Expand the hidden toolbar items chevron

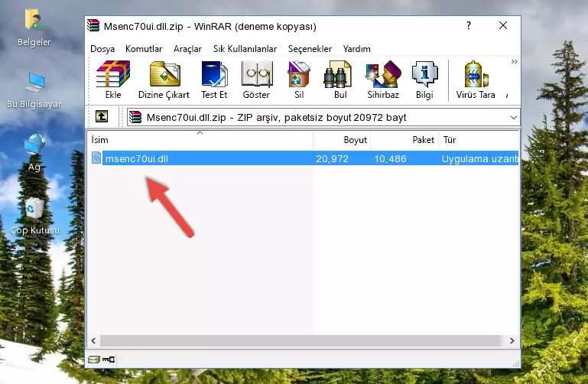click(x=514, y=61)
